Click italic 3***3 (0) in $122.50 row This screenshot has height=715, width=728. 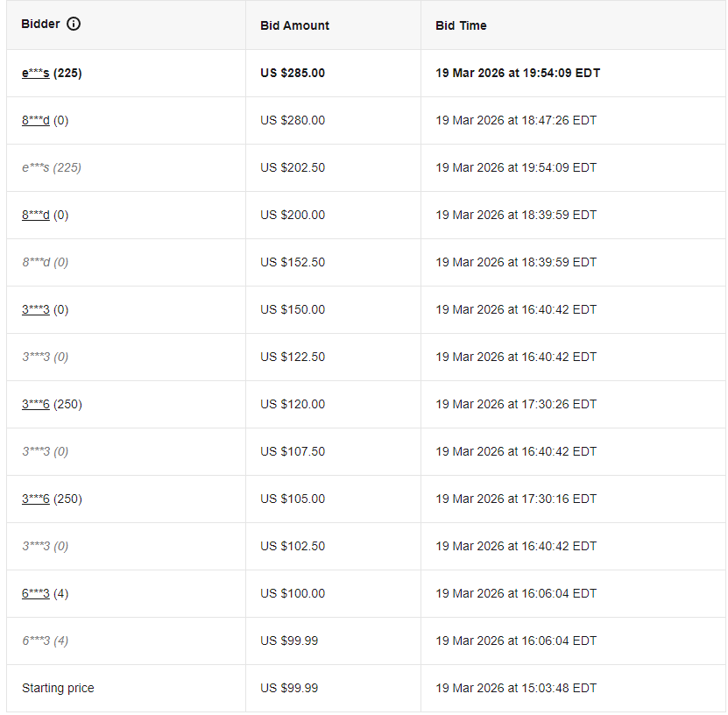click(45, 357)
